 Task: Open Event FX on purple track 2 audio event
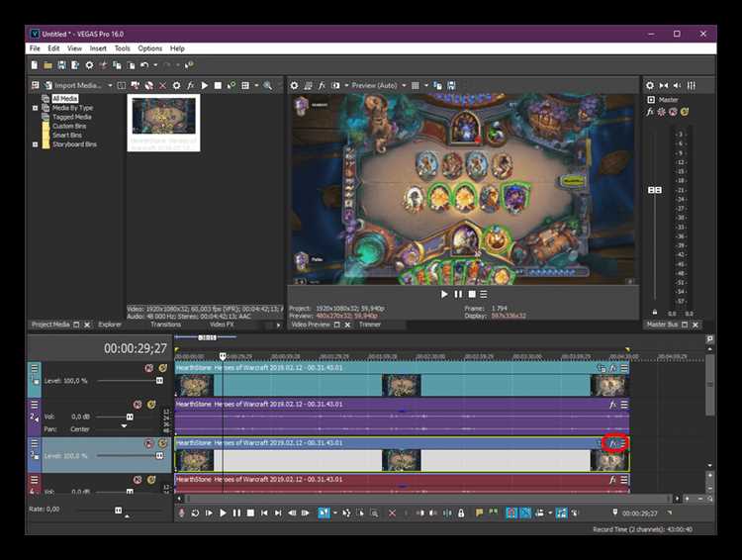coord(612,405)
